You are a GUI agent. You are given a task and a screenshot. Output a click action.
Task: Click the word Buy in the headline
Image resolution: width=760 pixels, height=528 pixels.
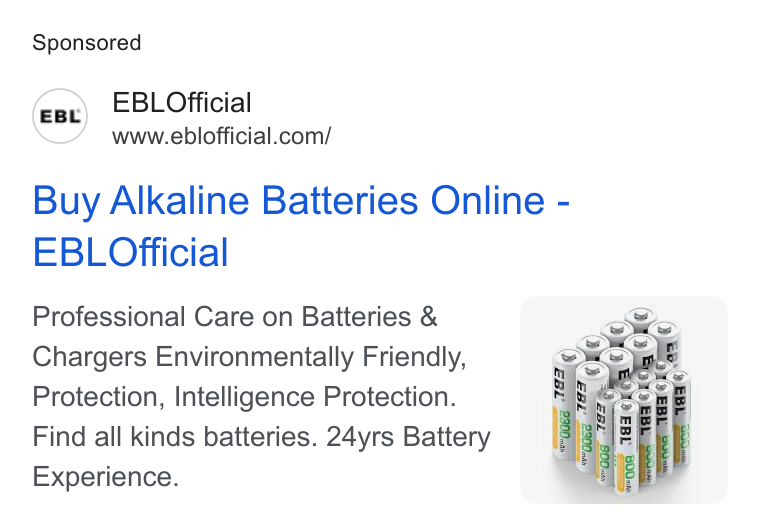[x=66, y=202]
